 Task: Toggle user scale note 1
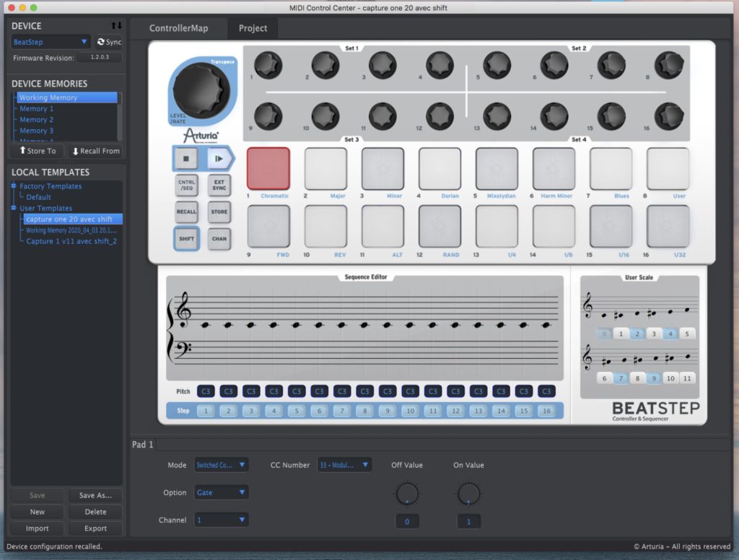pyautogui.click(x=621, y=333)
